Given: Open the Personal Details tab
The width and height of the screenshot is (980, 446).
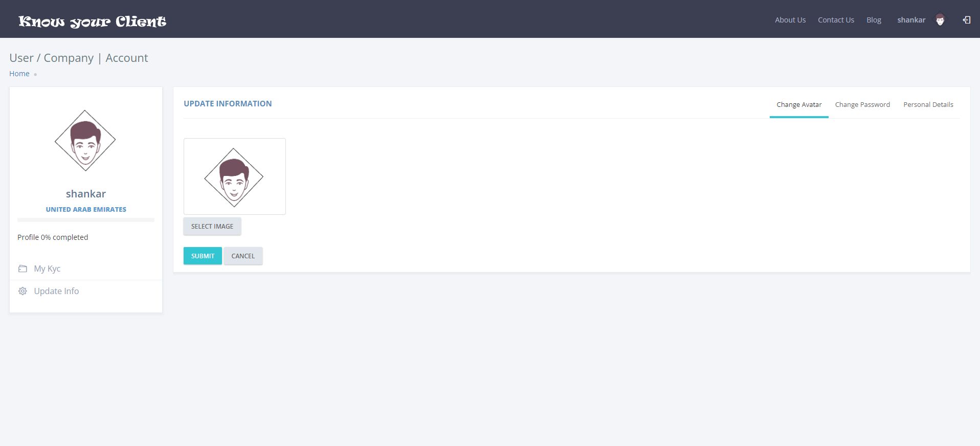Looking at the screenshot, I should coord(928,104).
